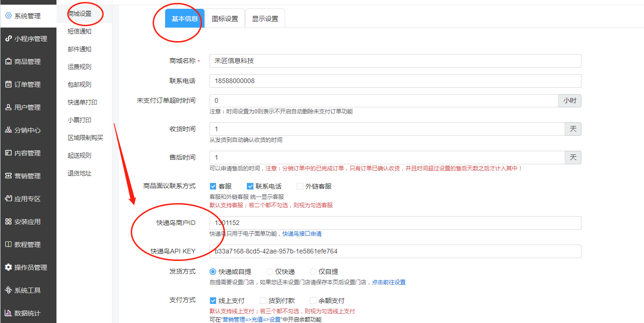Enable 外链客服 checkbox
644x323 pixels.
click(x=300, y=186)
